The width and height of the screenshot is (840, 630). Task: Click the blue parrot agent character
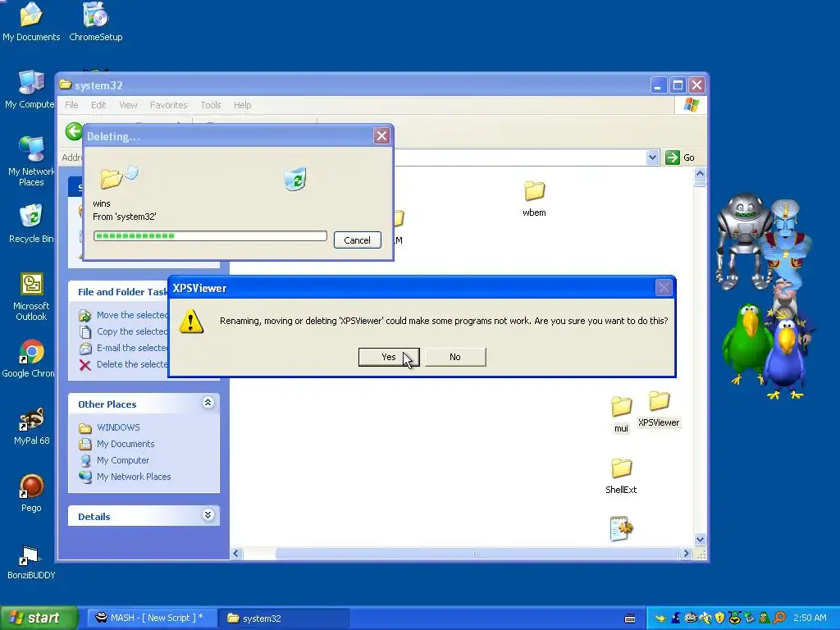click(x=785, y=359)
